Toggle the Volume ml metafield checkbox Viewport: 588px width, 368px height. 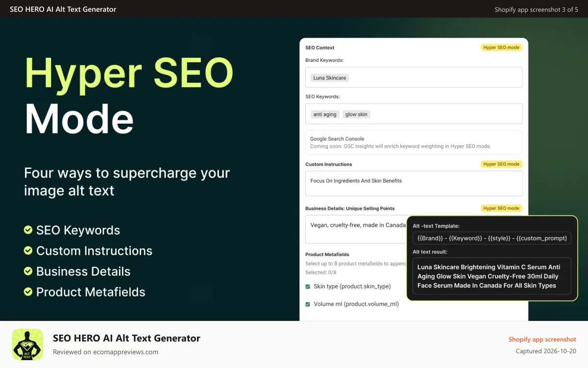[308, 304]
